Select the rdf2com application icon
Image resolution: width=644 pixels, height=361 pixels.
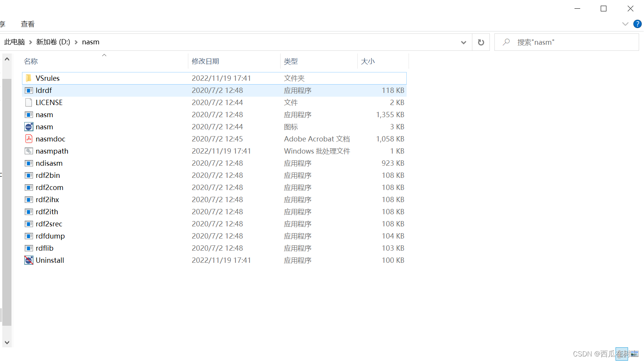(x=29, y=187)
